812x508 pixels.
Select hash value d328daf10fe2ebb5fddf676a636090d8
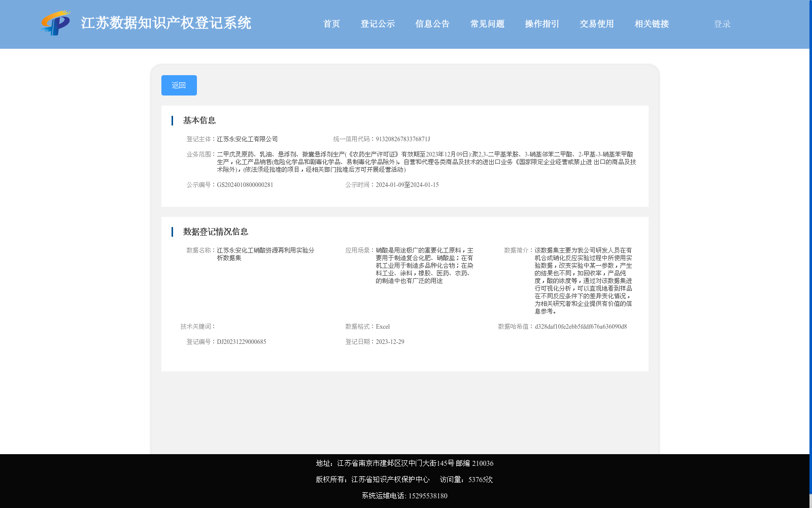(x=581, y=327)
